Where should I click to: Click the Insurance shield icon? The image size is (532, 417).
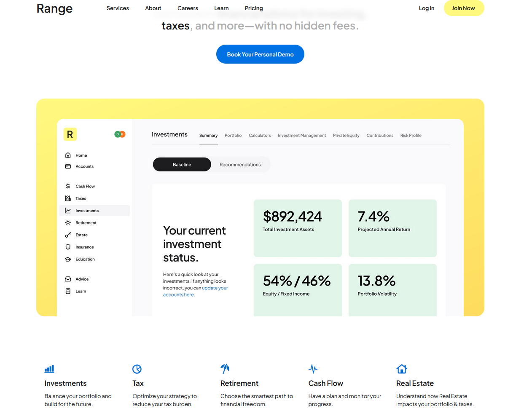point(68,247)
